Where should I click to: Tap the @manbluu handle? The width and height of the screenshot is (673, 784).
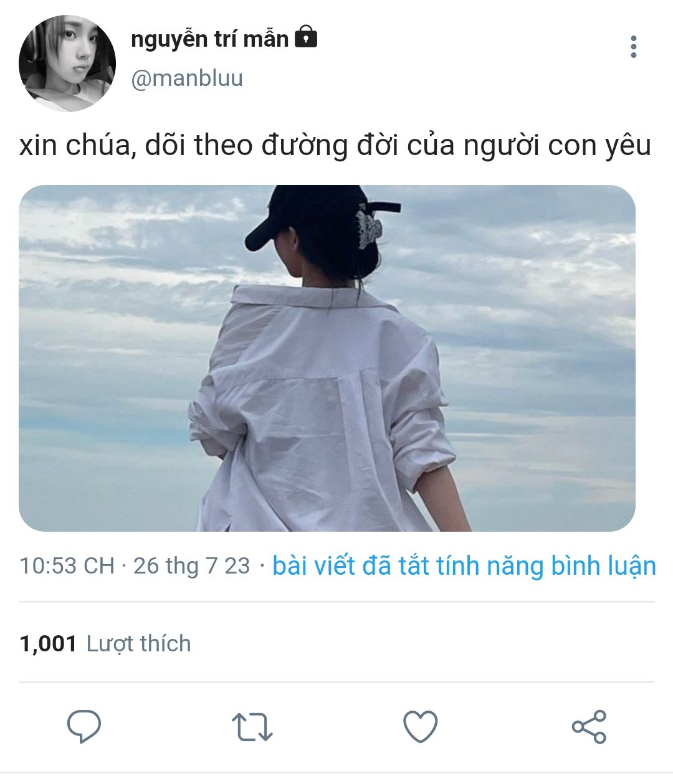(x=186, y=79)
